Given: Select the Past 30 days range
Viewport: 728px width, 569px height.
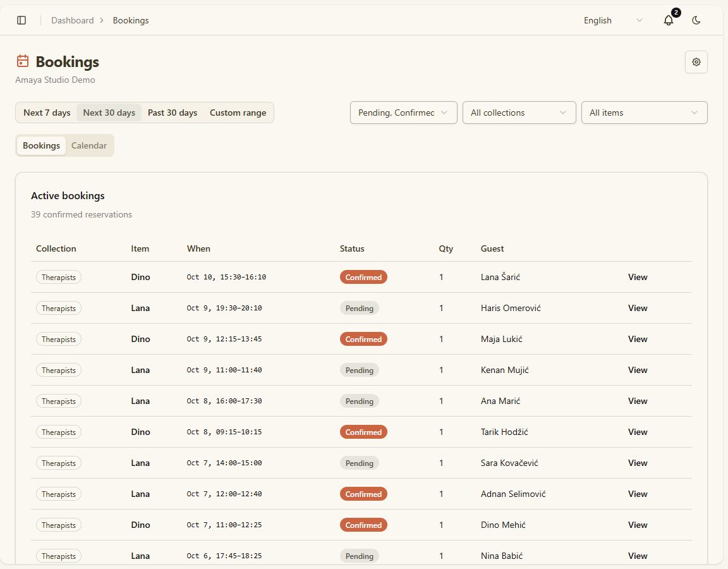Looking at the screenshot, I should [x=173, y=113].
